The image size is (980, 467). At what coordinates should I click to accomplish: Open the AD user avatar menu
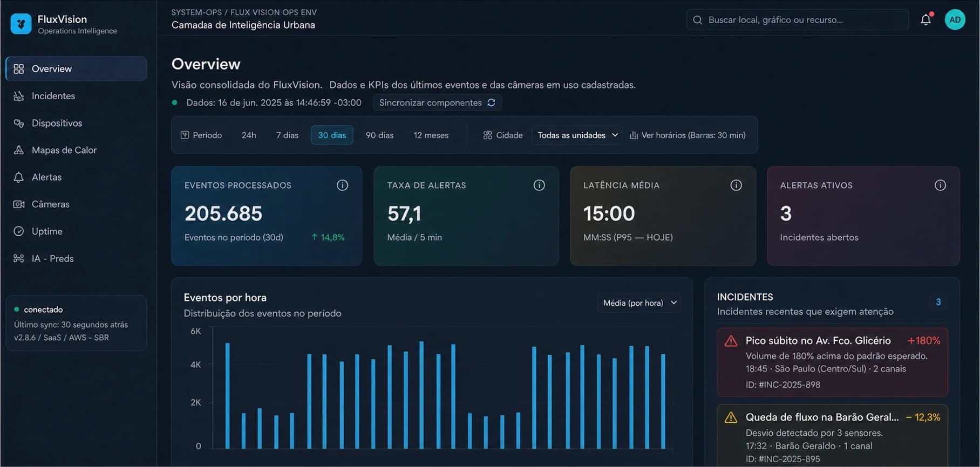point(955,19)
